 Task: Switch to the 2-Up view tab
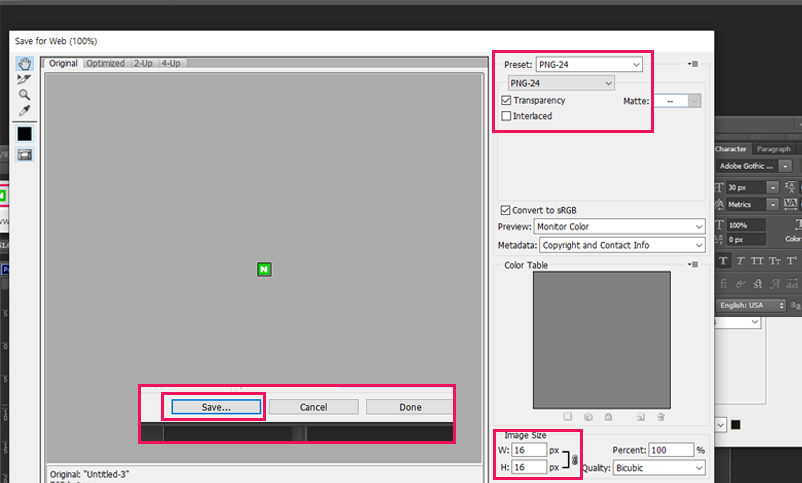(143, 63)
